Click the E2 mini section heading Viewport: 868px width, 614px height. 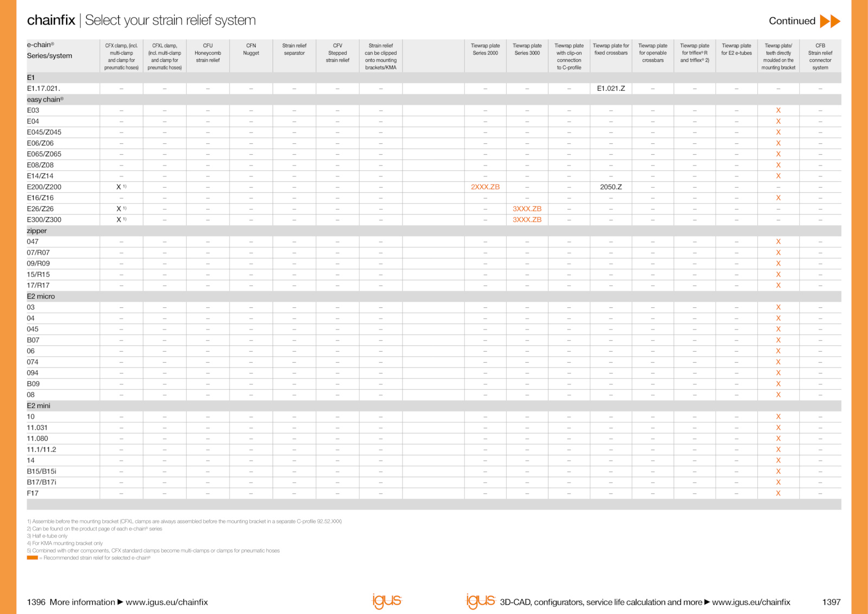[39, 406]
